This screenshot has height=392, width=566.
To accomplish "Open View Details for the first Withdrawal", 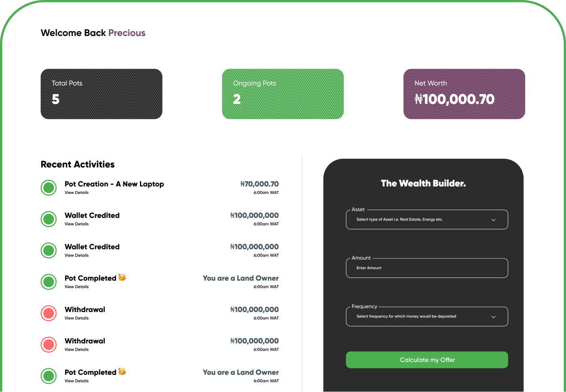I will (x=76, y=318).
